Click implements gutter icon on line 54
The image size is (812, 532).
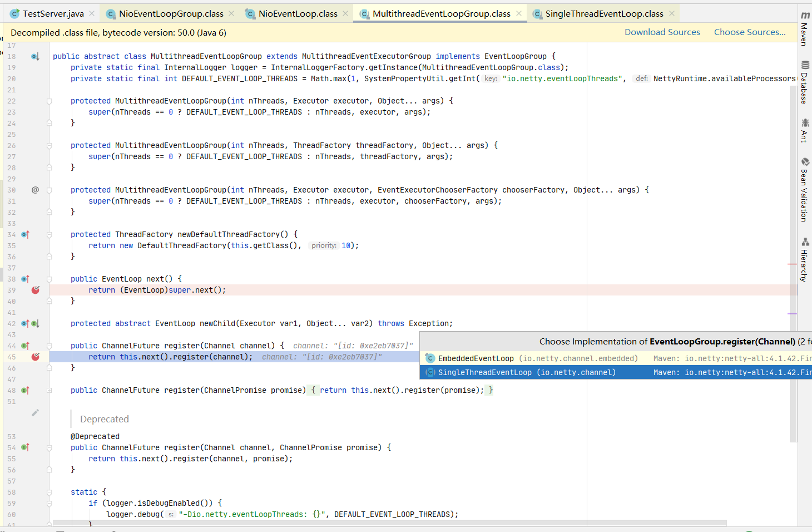click(25, 447)
